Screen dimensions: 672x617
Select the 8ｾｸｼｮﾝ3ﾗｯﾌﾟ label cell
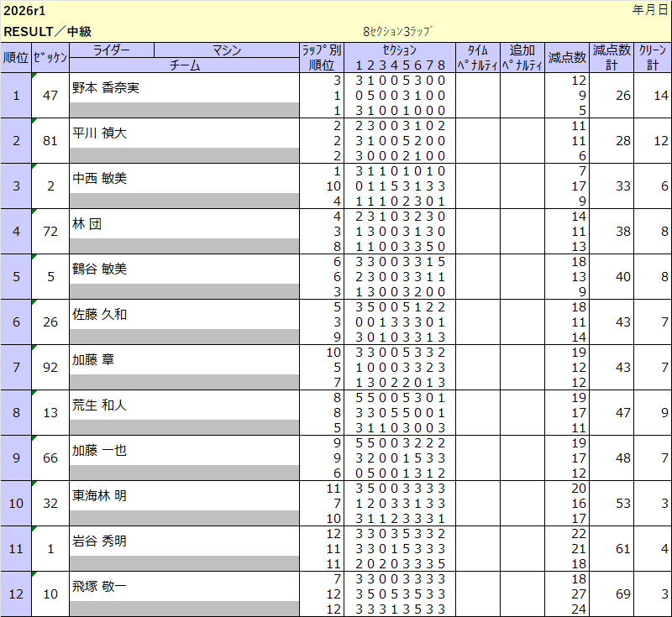pos(397,31)
